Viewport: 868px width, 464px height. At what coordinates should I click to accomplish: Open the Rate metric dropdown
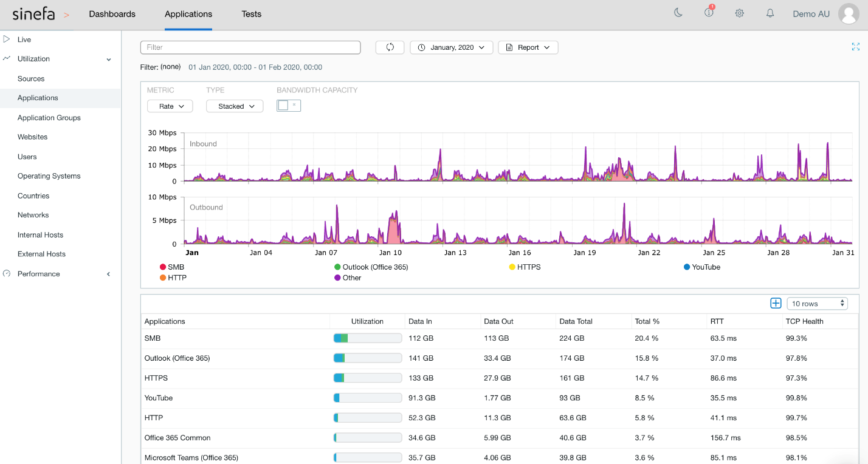click(170, 106)
